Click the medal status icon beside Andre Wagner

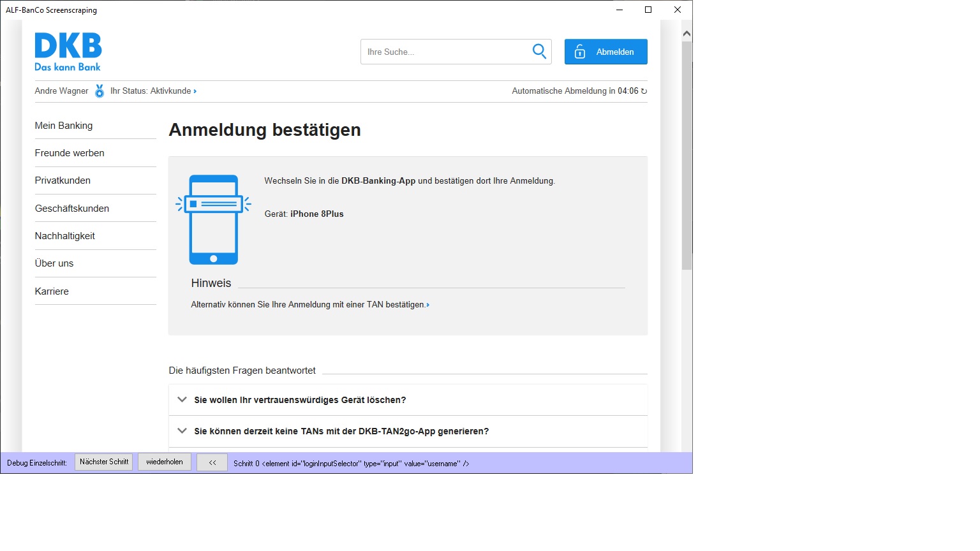point(100,91)
